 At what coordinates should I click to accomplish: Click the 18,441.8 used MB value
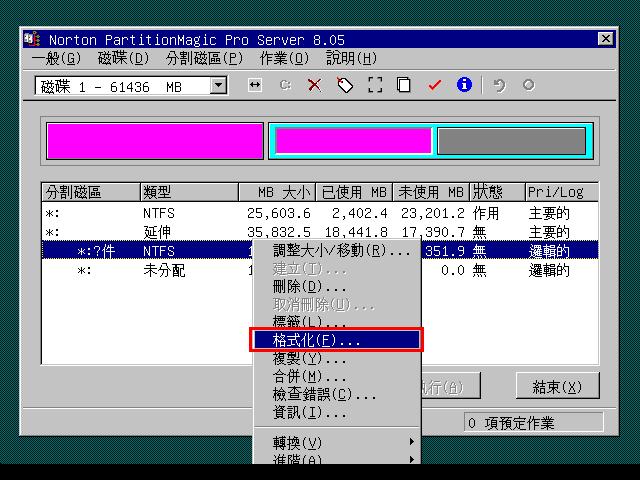356,232
